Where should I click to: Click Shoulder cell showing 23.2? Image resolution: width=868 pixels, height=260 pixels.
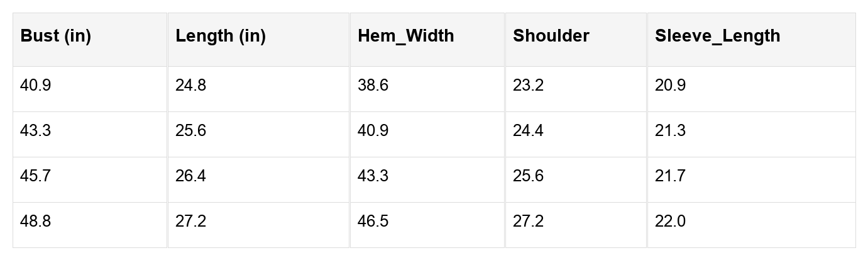click(x=528, y=86)
